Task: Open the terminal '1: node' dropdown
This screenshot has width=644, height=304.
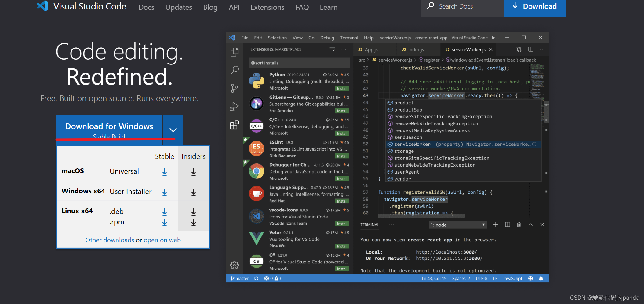Action: 457,225
